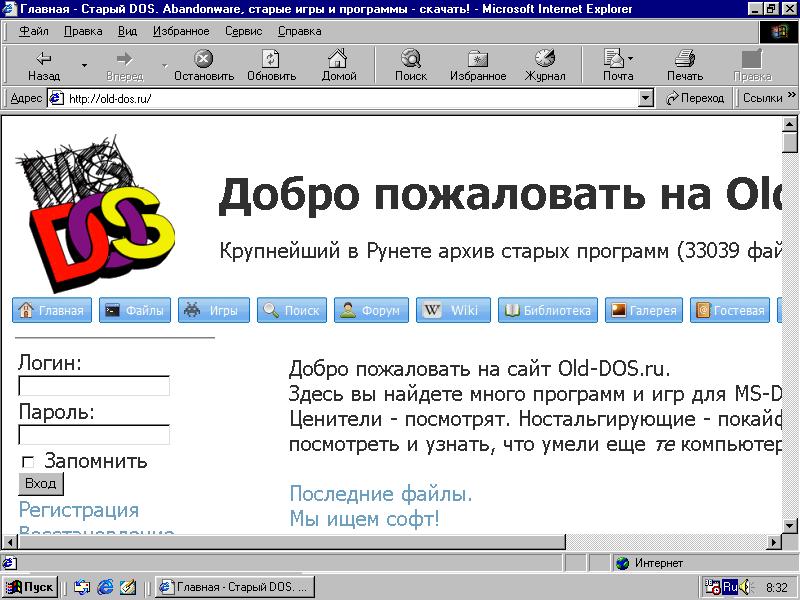Stop page loading using Остановить
This screenshot has height=600, width=800.
tap(203, 67)
